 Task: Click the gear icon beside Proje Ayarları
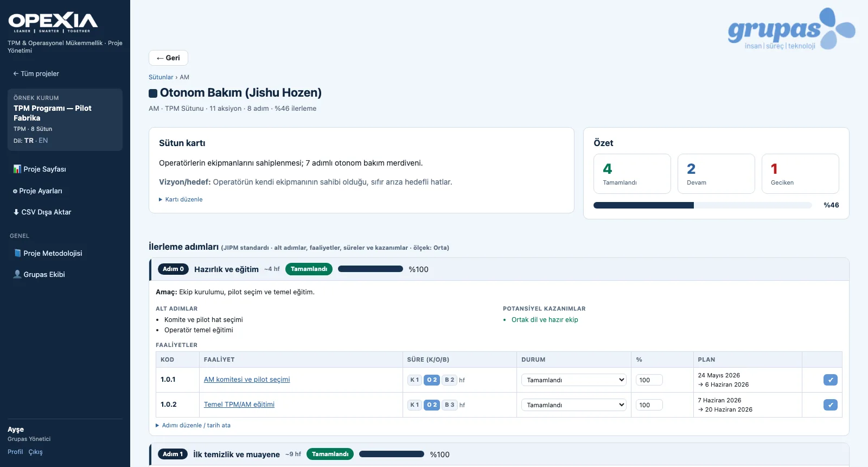(15, 191)
